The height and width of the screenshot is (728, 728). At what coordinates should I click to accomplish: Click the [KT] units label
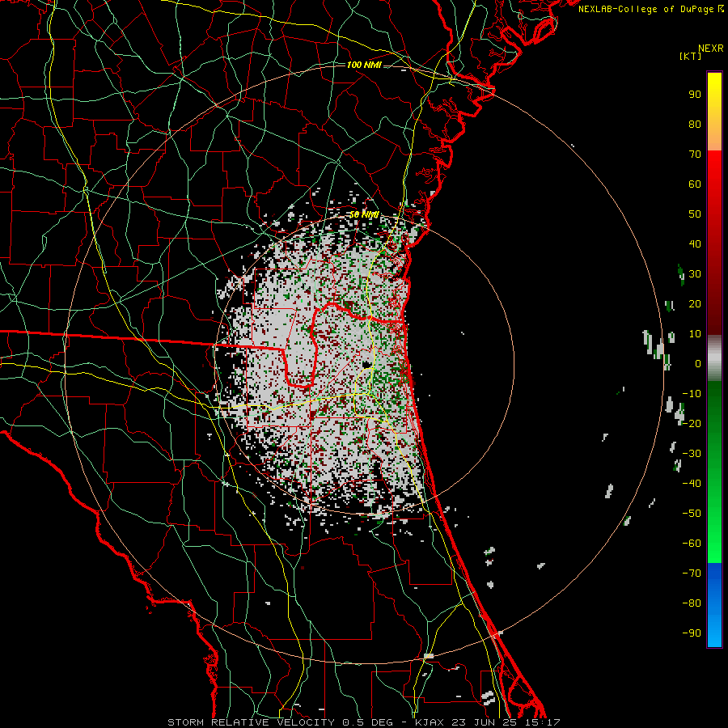point(691,56)
